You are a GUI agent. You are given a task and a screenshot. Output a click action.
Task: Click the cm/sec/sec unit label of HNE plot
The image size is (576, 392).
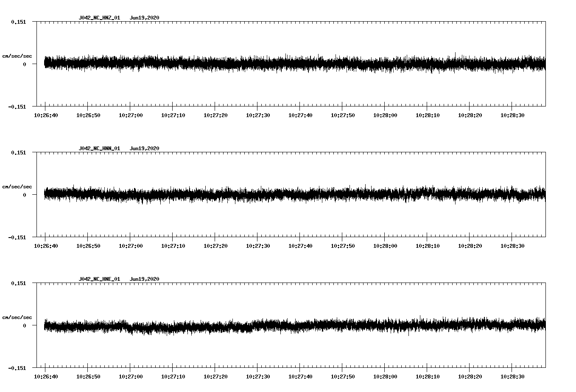point(17,317)
